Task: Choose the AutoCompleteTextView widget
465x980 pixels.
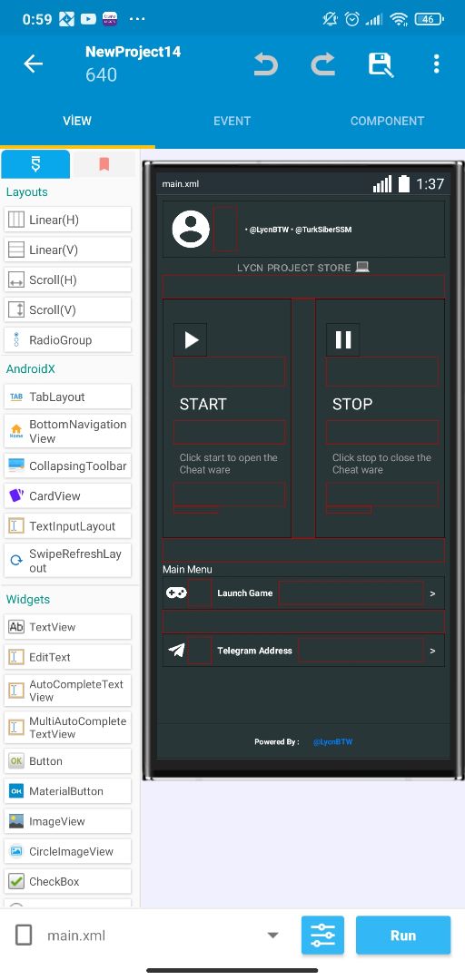Action: click(x=67, y=691)
